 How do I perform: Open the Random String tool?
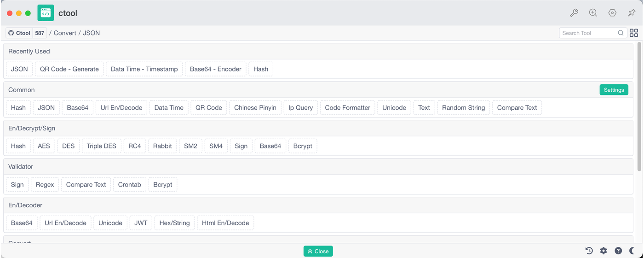click(464, 107)
